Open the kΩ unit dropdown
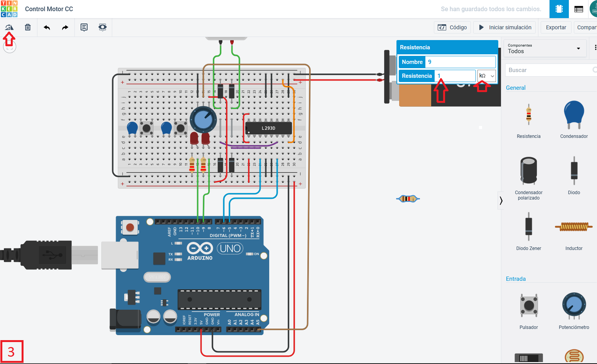Image resolution: width=597 pixels, height=364 pixels. coord(487,76)
